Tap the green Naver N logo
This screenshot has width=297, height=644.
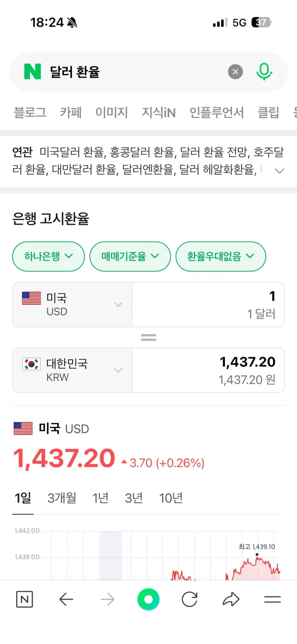(x=32, y=72)
